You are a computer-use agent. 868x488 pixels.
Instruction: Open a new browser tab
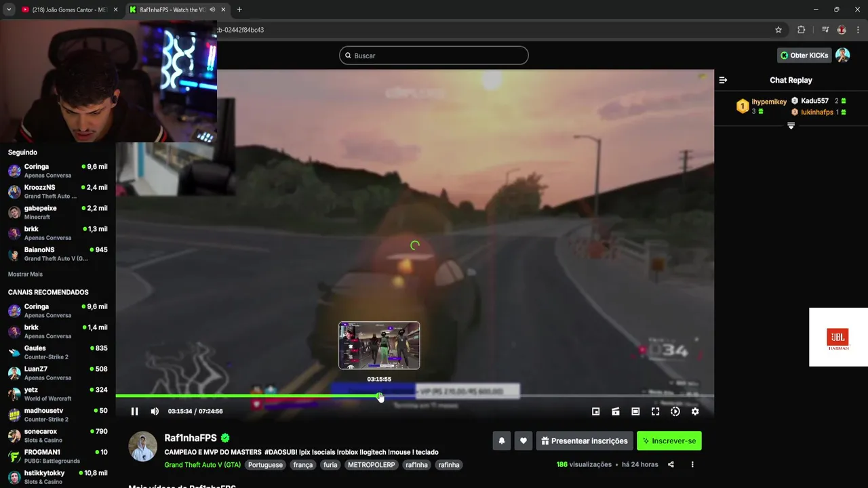coord(239,9)
